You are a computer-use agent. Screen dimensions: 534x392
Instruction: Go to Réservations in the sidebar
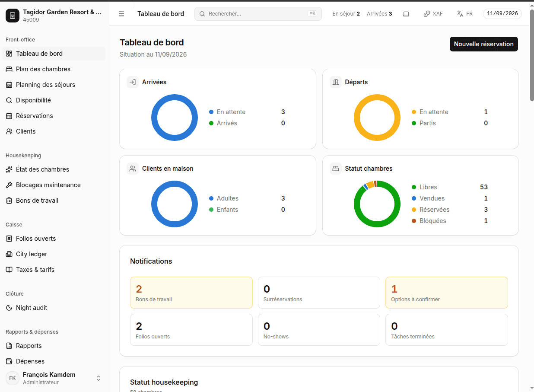pyautogui.click(x=54, y=116)
